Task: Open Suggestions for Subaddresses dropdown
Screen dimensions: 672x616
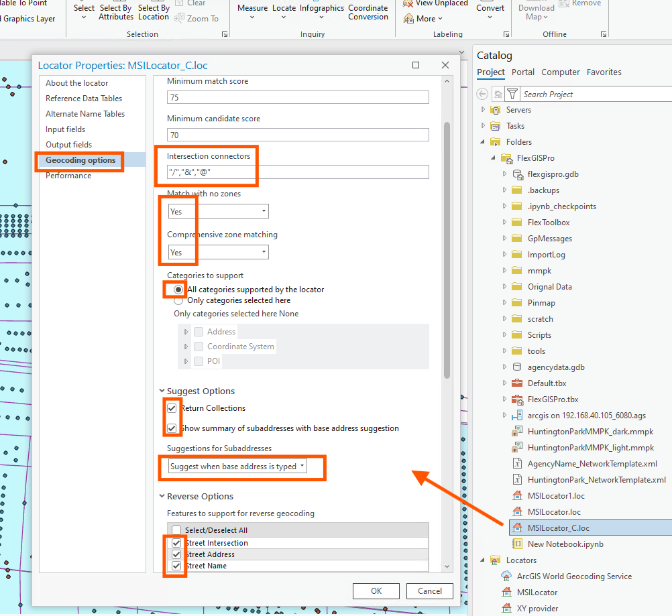Action: point(237,466)
